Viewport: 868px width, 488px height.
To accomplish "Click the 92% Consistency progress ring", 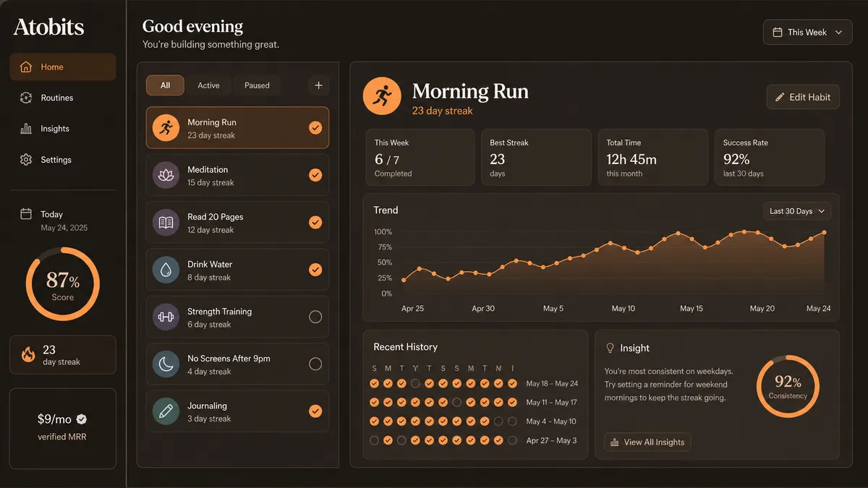I will tap(788, 386).
